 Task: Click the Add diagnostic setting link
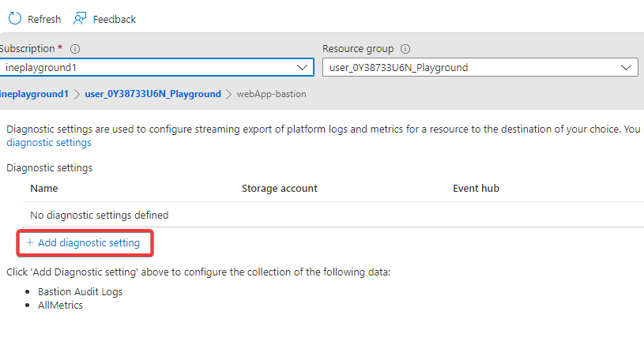pyautogui.click(x=89, y=243)
